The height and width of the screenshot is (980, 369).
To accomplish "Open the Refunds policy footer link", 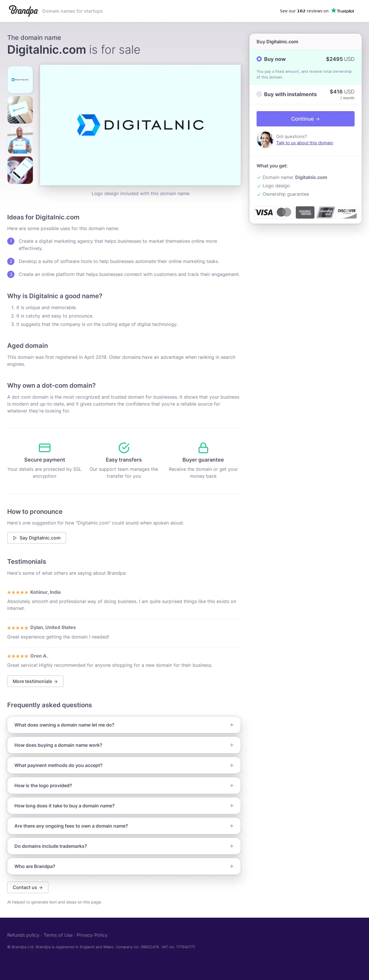I will click(x=23, y=935).
